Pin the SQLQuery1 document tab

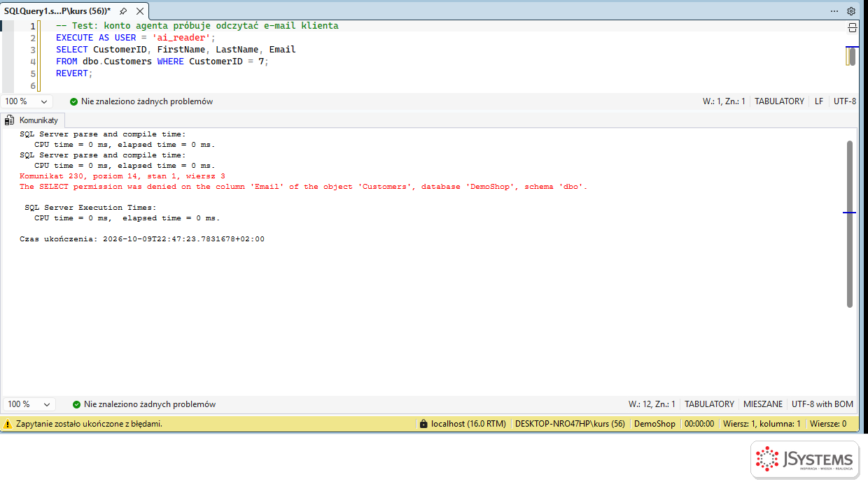pos(123,11)
